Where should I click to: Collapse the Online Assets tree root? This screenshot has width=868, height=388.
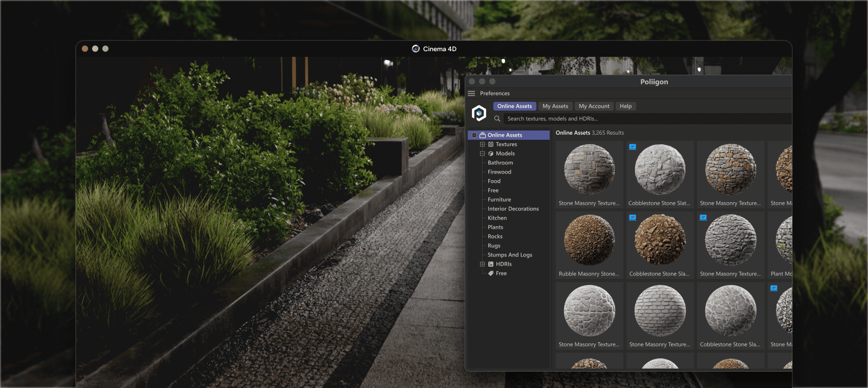click(x=474, y=135)
